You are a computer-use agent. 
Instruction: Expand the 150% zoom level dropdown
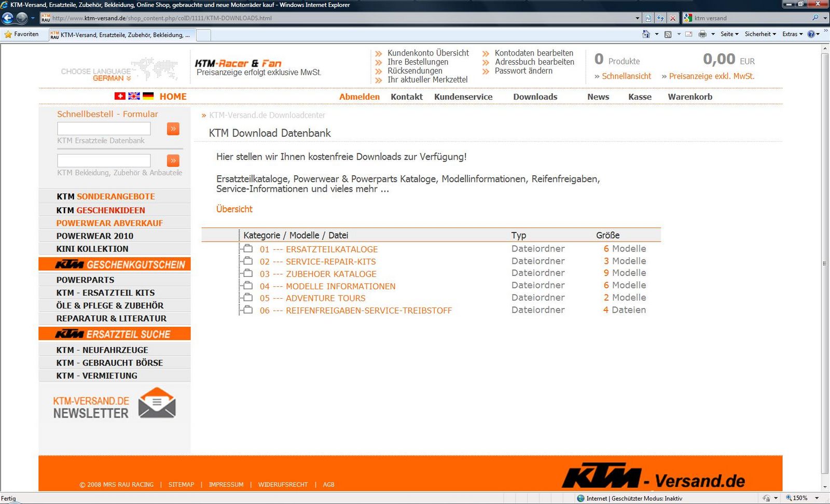[817, 498]
